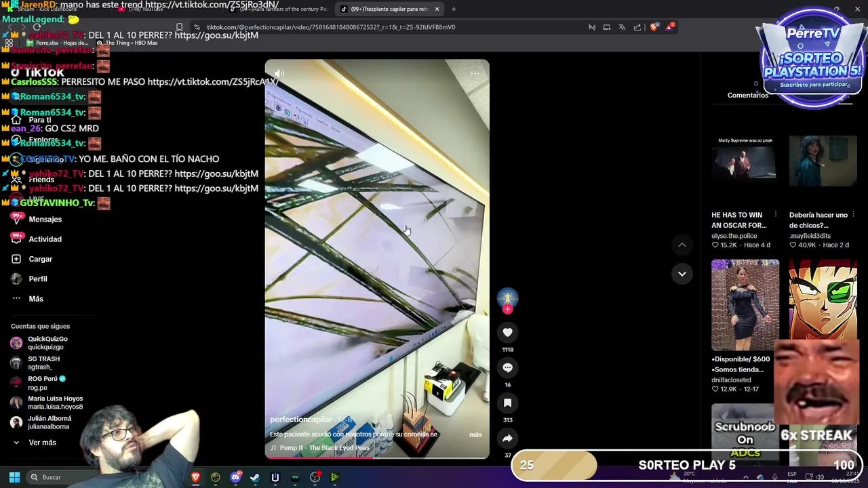
Task: Click the Brave Shields lion icon
Action: pyautogui.click(x=654, y=27)
